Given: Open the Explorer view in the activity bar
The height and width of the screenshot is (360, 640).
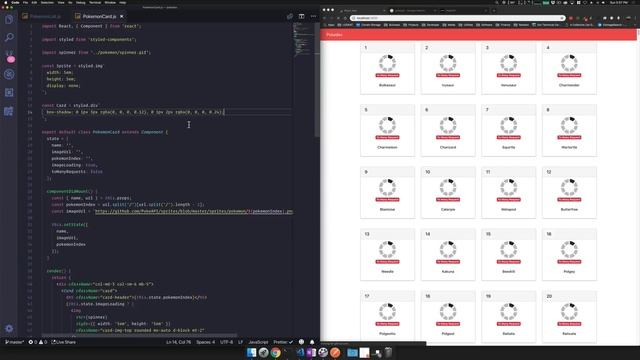Looking at the screenshot, I should tap(9, 19).
